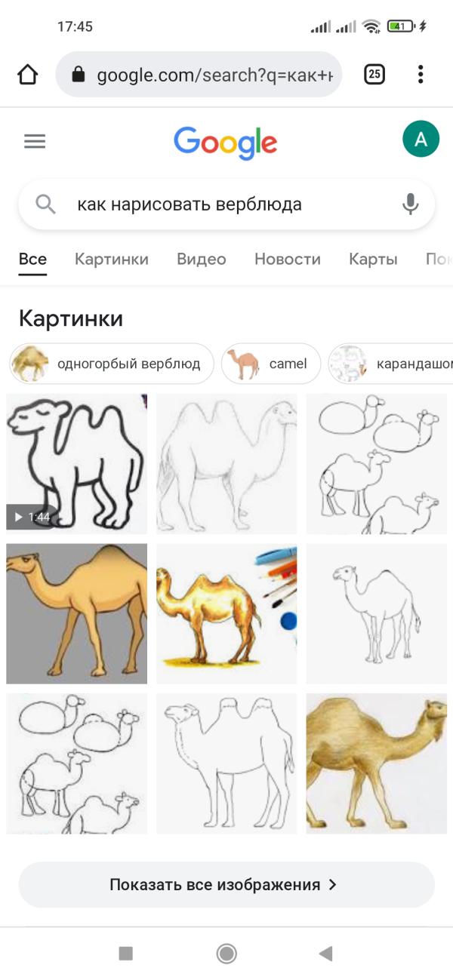Tap the Android back navigation triangle

pyautogui.click(x=325, y=954)
